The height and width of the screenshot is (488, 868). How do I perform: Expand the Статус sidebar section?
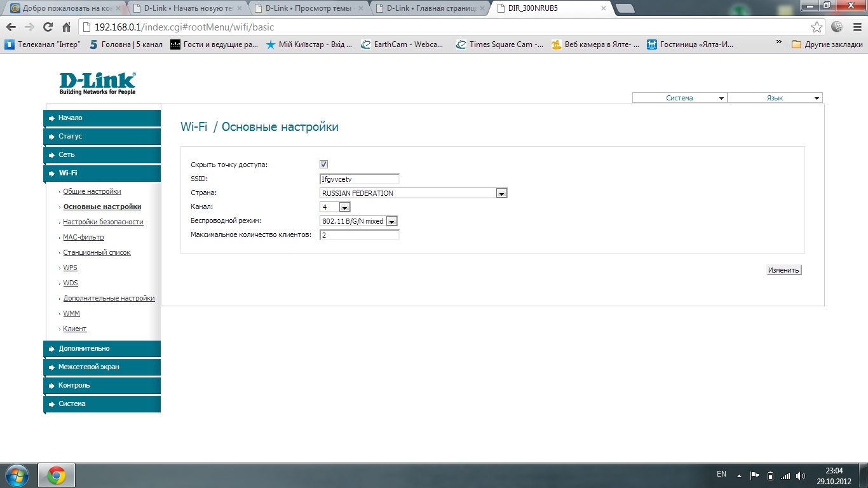102,137
